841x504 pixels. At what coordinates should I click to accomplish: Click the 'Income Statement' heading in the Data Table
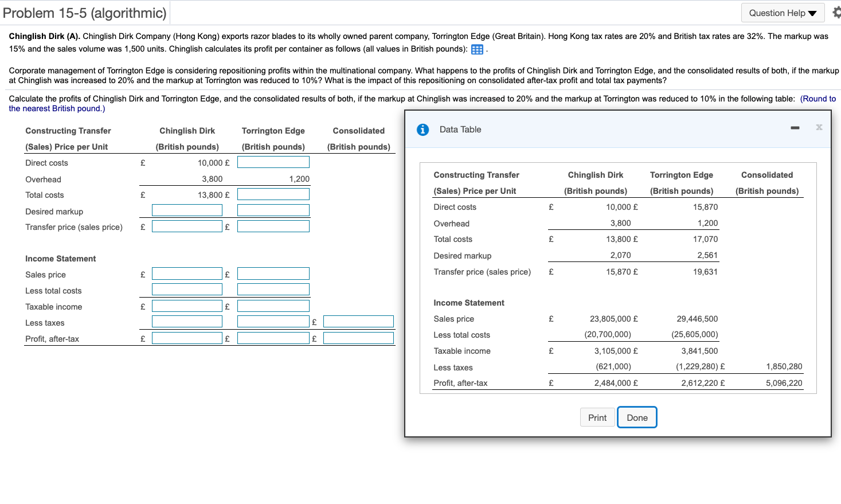click(x=469, y=303)
